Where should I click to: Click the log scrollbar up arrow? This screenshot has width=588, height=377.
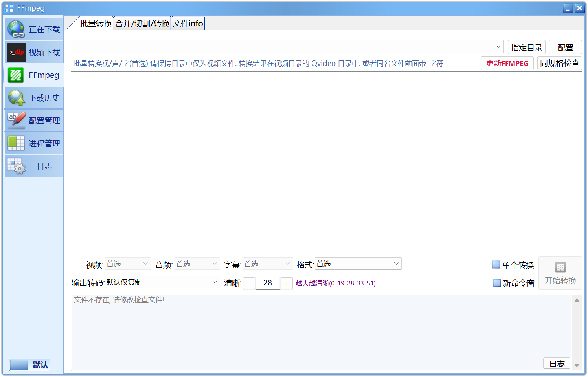tap(577, 300)
